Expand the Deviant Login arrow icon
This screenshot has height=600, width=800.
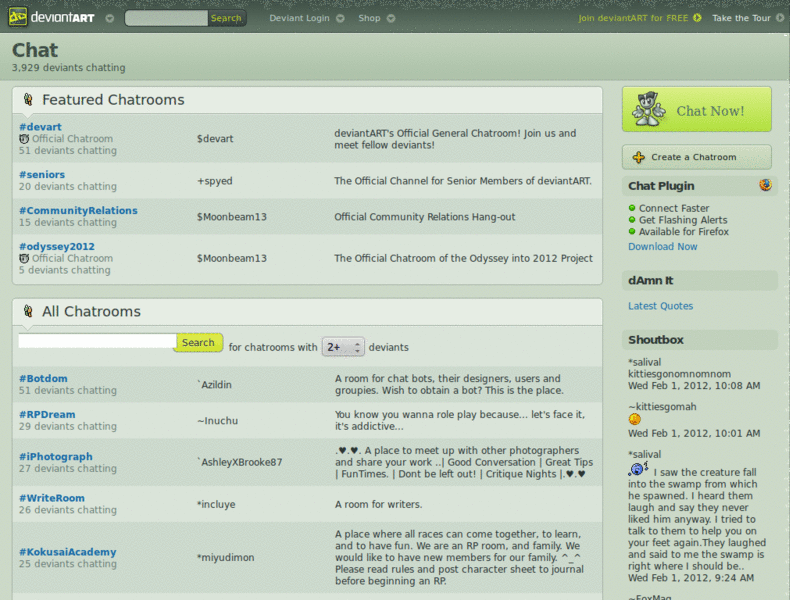(x=340, y=18)
